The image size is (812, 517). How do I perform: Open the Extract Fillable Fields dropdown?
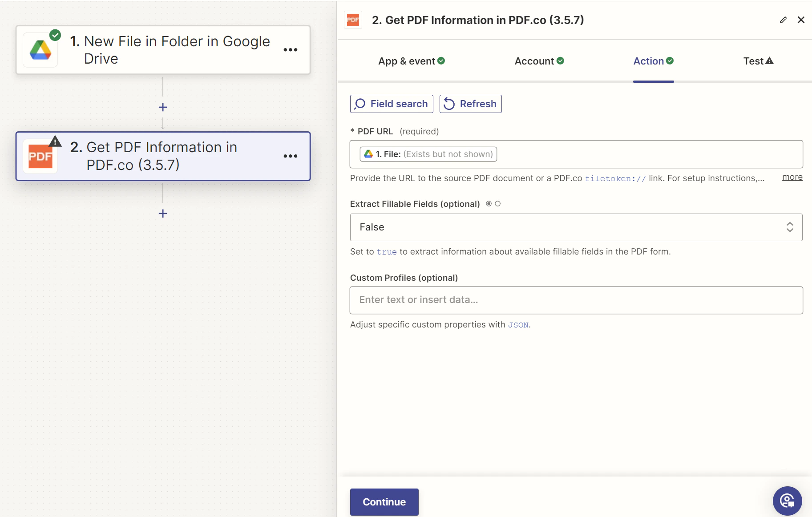[576, 227]
